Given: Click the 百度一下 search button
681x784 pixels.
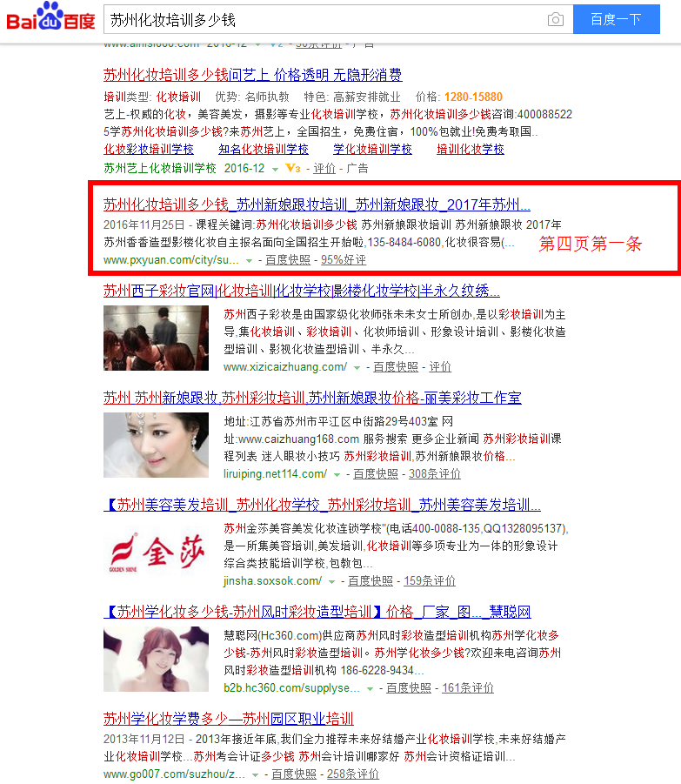Looking at the screenshot, I should tap(616, 19).
